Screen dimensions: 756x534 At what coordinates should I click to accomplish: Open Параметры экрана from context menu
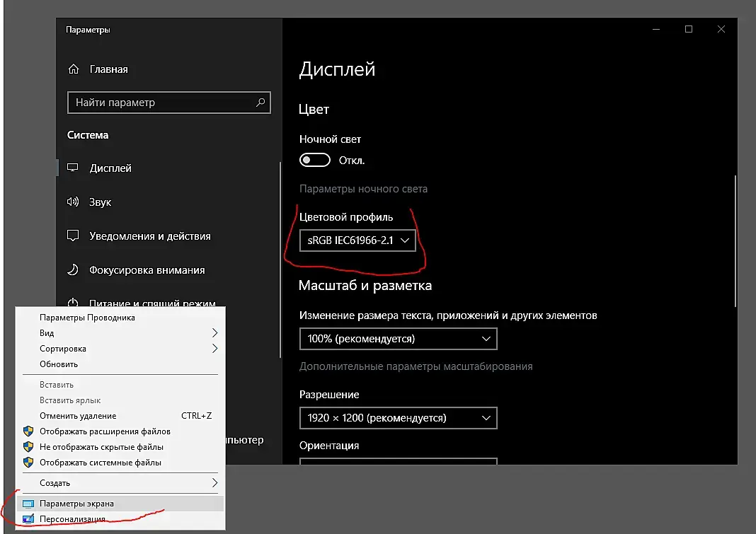pos(120,504)
